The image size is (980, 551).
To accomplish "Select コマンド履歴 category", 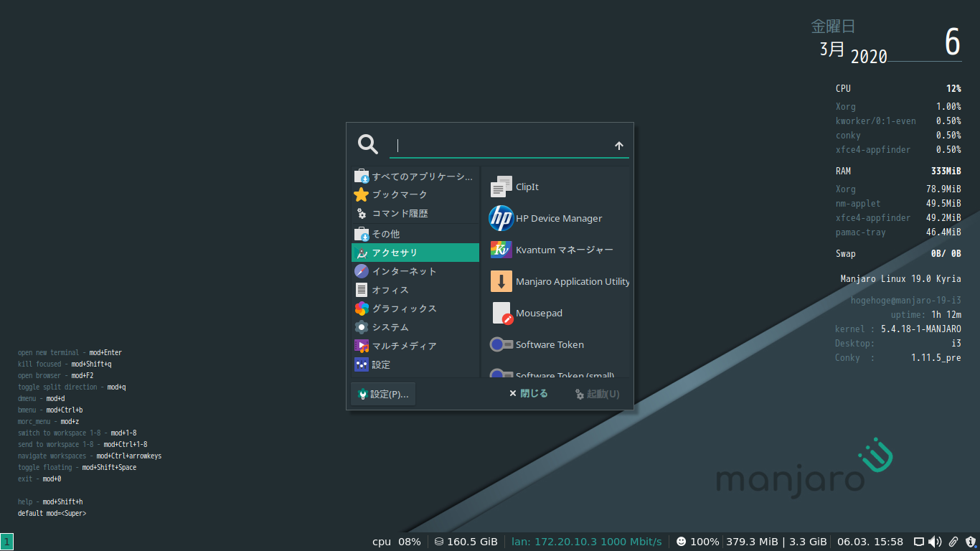I will click(415, 213).
